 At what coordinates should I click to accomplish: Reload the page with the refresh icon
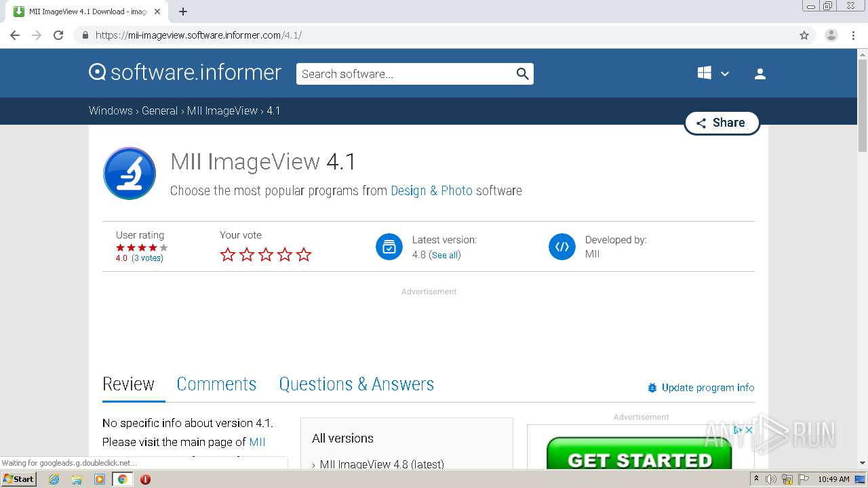coord(58,35)
